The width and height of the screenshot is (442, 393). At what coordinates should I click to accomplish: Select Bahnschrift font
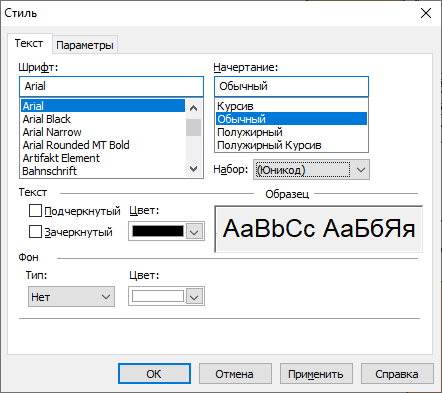pyautogui.click(x=103, y=171)
